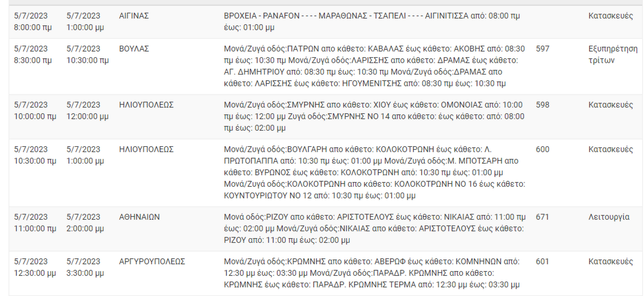Select note number 600
Screen dimensions: 644x296
click(x=542, y=149)
